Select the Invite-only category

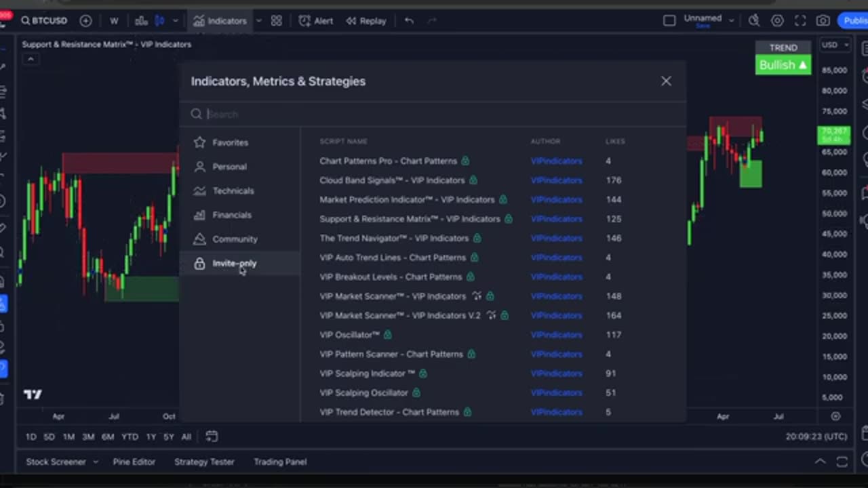coord(239,263)
